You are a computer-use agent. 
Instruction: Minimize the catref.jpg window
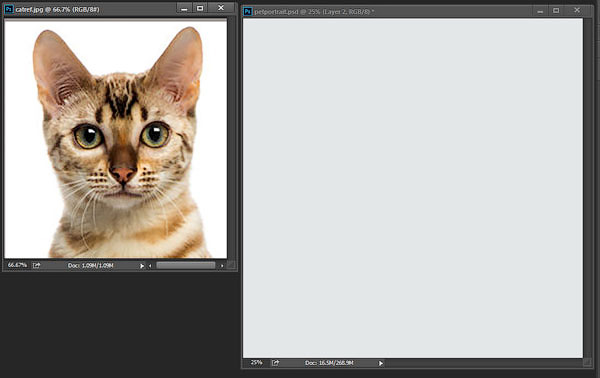184,8
